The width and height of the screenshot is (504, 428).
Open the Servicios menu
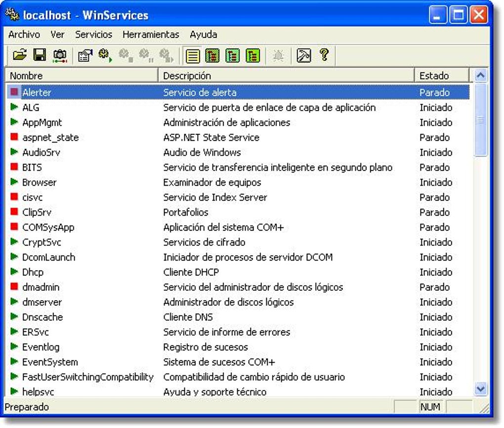tap(94, 35)
